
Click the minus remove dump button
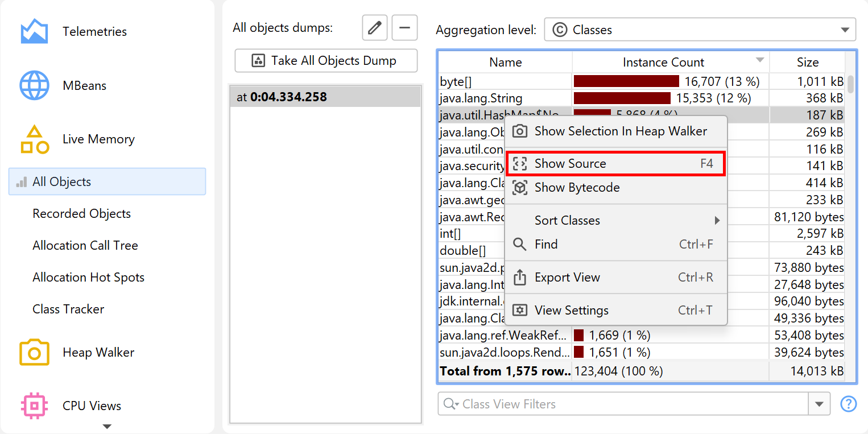(404, 28)
